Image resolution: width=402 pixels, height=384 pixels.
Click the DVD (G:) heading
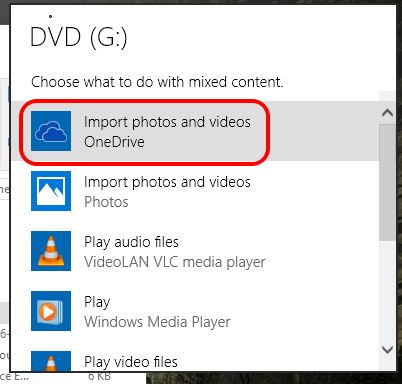79,37
